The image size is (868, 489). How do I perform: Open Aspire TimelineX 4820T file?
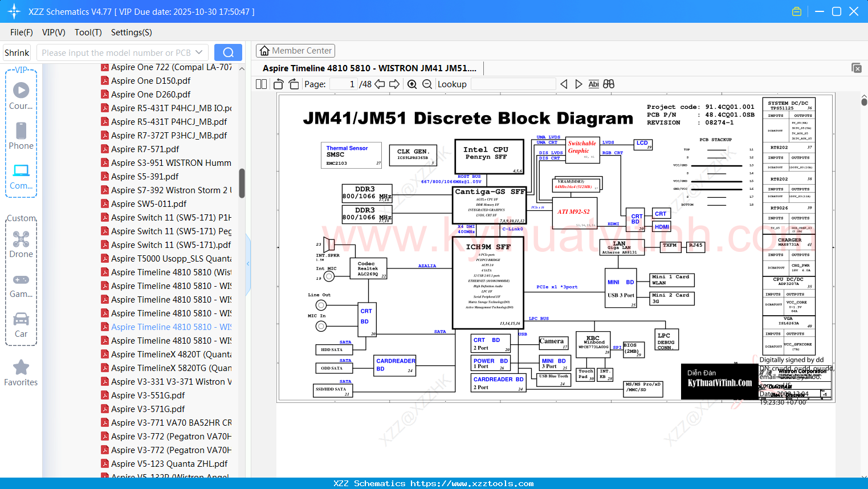tap(172, 354)
